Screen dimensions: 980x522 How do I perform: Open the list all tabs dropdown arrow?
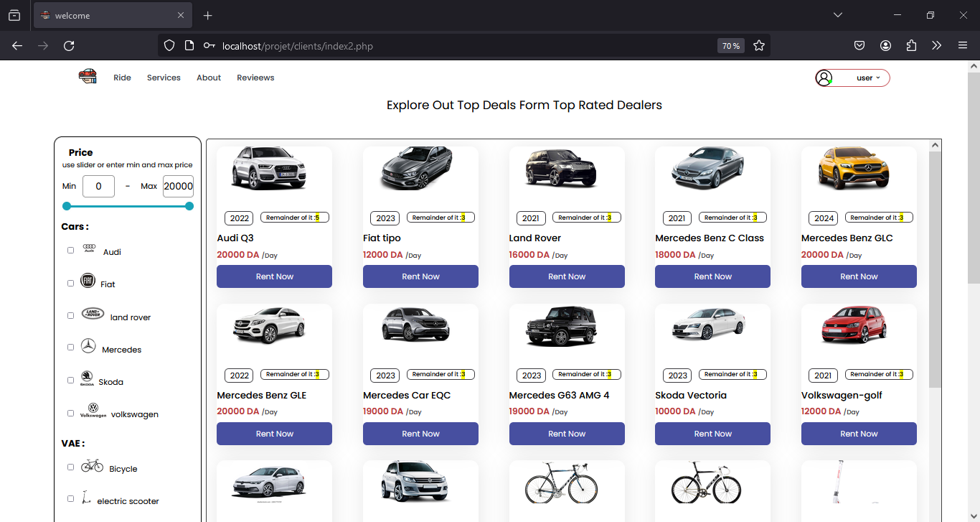pos(838,15)
